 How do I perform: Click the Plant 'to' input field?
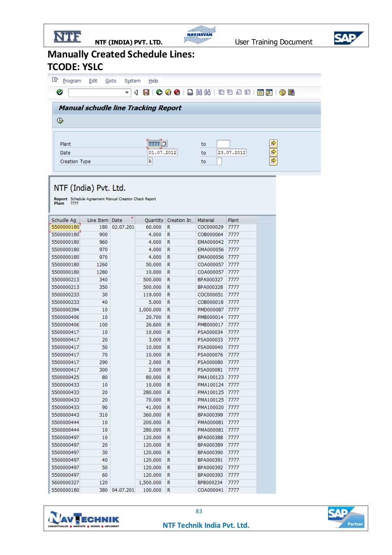point(223,144)
